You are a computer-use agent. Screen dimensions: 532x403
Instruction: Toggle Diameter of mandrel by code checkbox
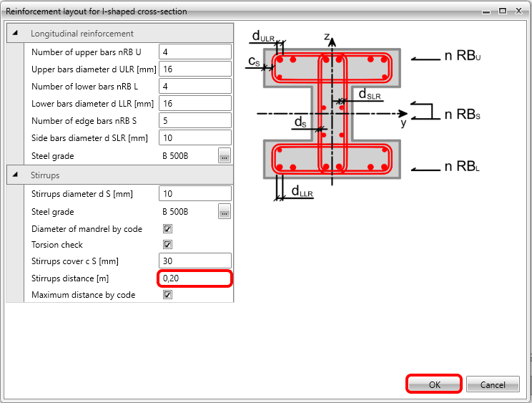point(168,229)
